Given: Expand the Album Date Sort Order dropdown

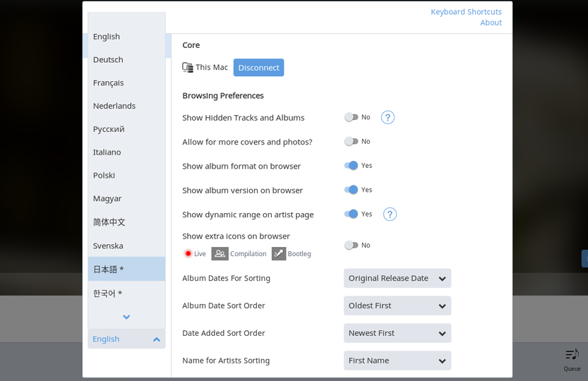Looking at the screenshot, I should point(397,306).
